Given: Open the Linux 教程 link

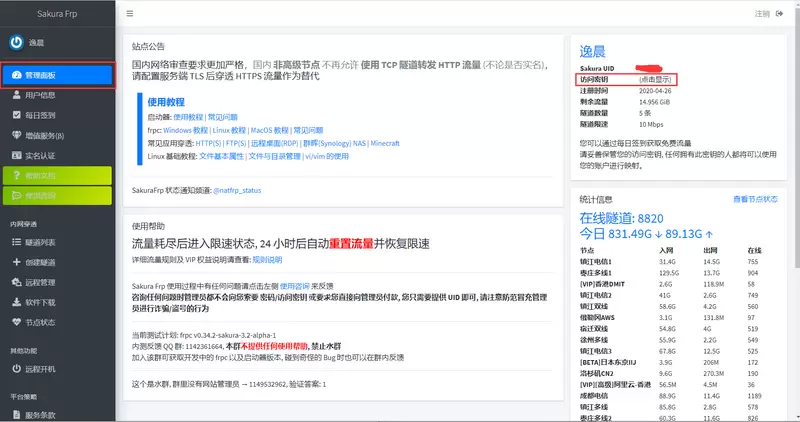Looking at the screenshot, I should 230,130.
